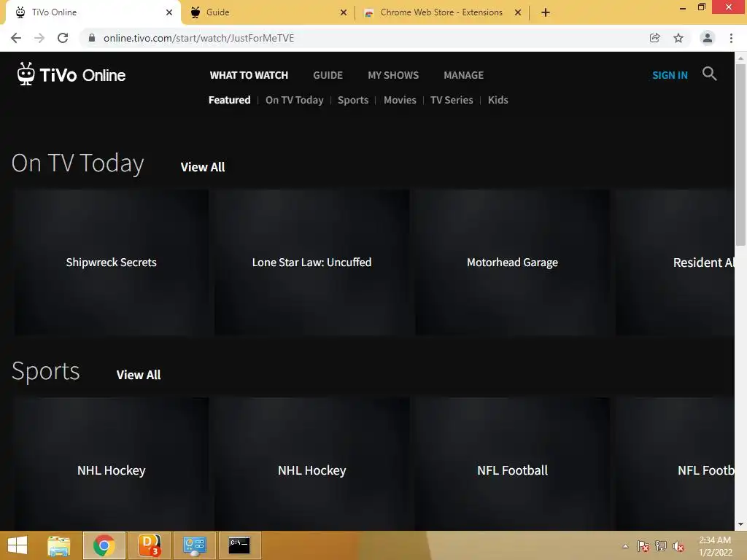Viewport: 747px width, 560px height.
Task: Open the third Sports tile, NFL Football
Action: (512, 464)
